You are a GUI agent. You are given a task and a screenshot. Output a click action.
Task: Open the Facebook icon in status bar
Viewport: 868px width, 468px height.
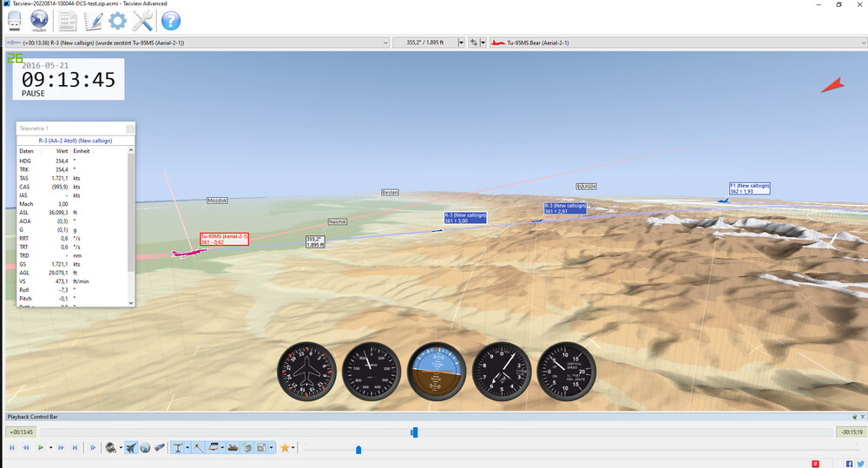point(849,464)
